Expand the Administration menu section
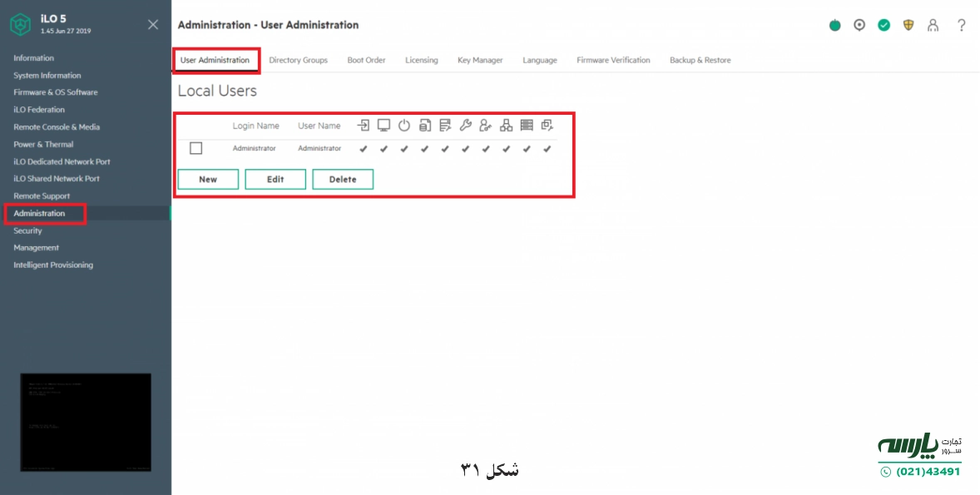The width and height of the screenshot is (980, 495). [x=37, y=213]
